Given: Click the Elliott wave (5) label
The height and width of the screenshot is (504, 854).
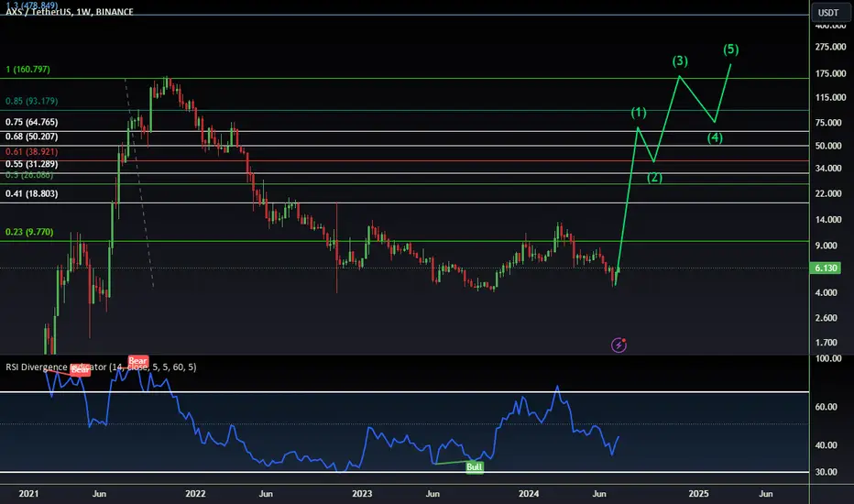Looking at the screenshot, I should [x=731, y=49].
